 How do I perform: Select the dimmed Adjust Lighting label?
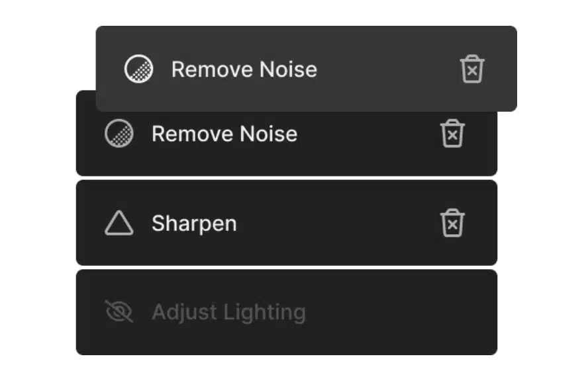228,312
